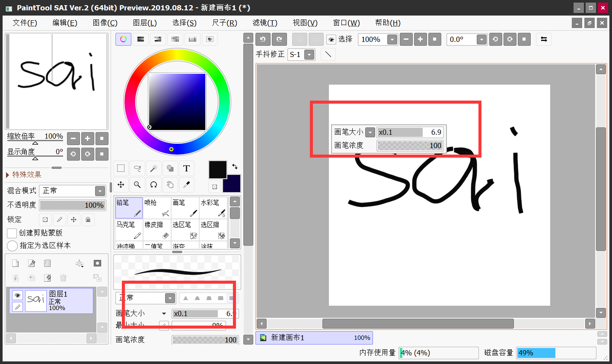This screenshot has width=612, height=364.
Task: Select the rotate view tool
Action: coord(153,185)
